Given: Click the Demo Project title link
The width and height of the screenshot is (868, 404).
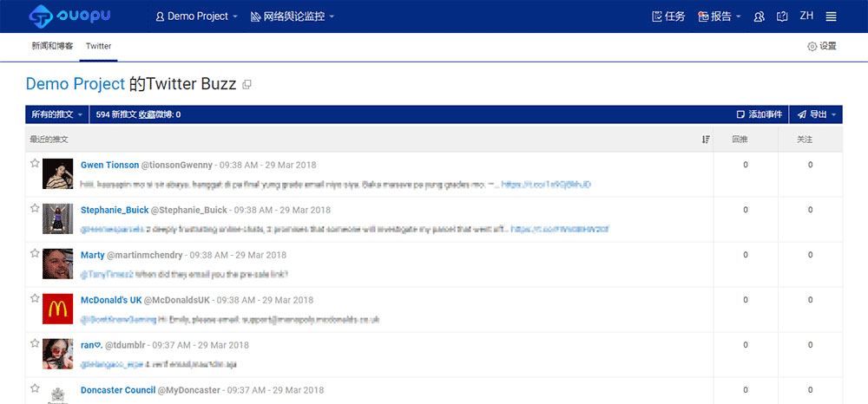Looking at the screenshot, I should (76, 84).
